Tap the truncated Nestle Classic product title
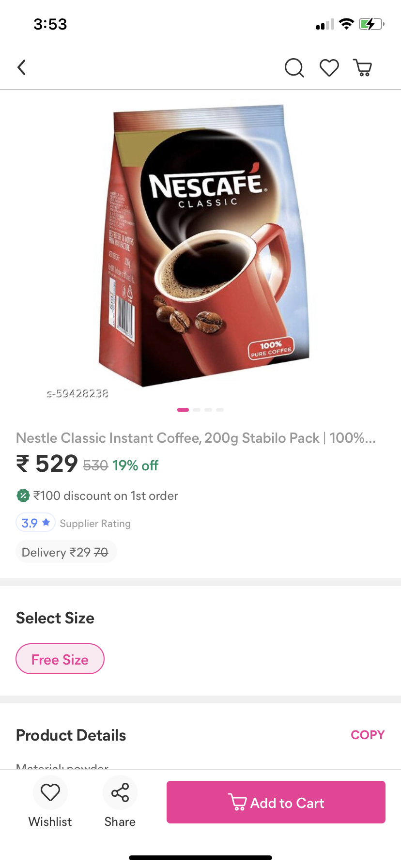Viewport: 401px width, 868px height. [196, 438]
